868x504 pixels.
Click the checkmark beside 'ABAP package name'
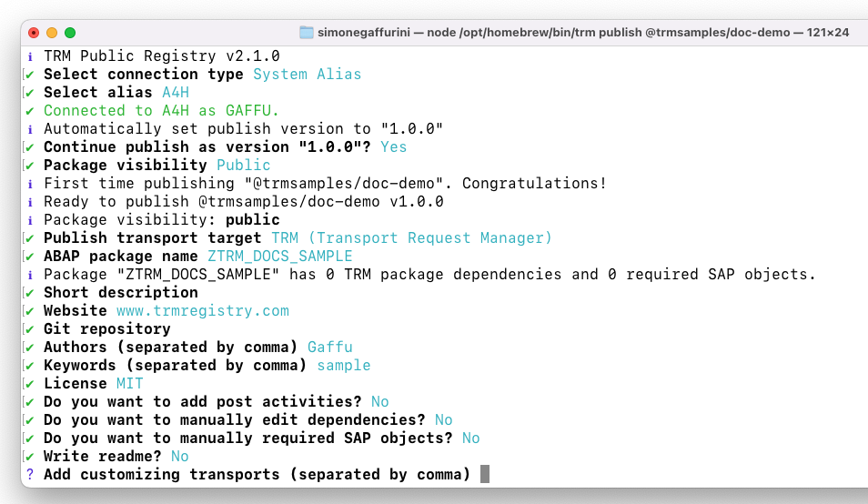tap(30, 257)
